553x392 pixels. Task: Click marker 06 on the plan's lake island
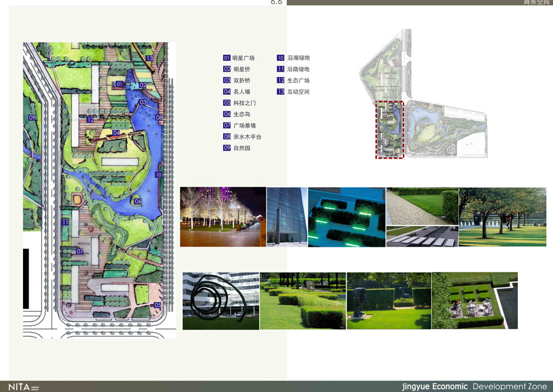pyautogui.click(x=138, y=202)
